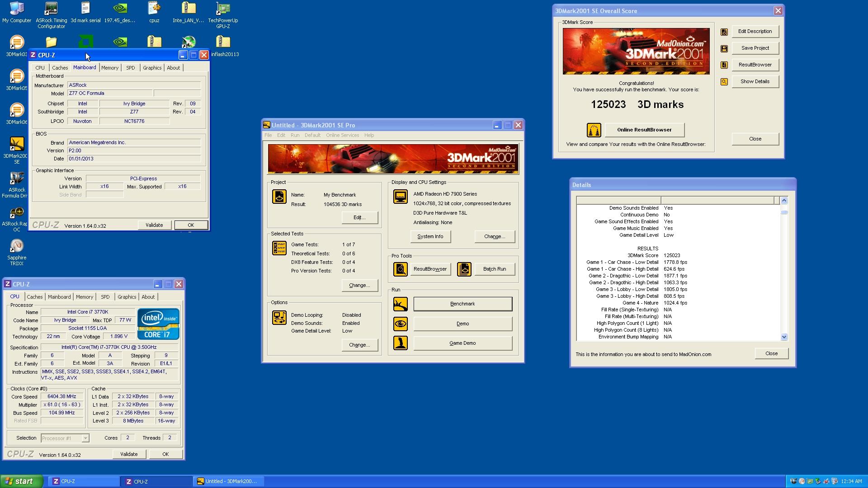The height and width of the screenshot is (488, 868).
Task: Click Online ResultBrowser chess icon
Action: coord(594,130)
